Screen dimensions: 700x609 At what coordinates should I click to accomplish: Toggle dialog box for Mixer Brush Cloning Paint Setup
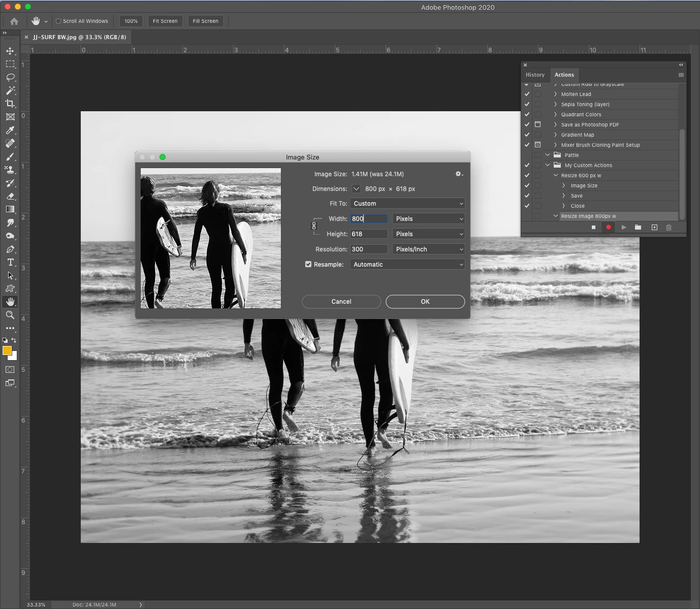click(537, 145)
